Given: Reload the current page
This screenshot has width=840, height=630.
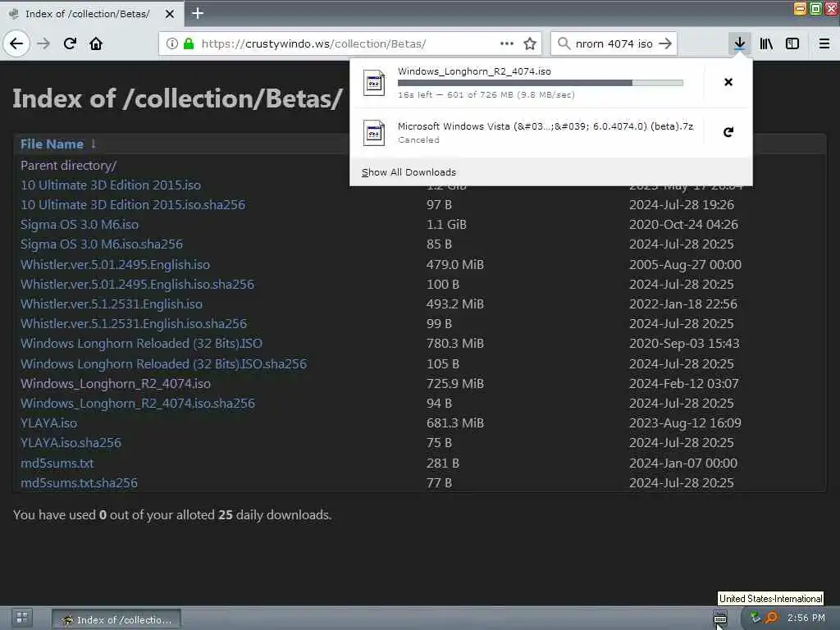Looking at the screenshot, I should point(70,43).
